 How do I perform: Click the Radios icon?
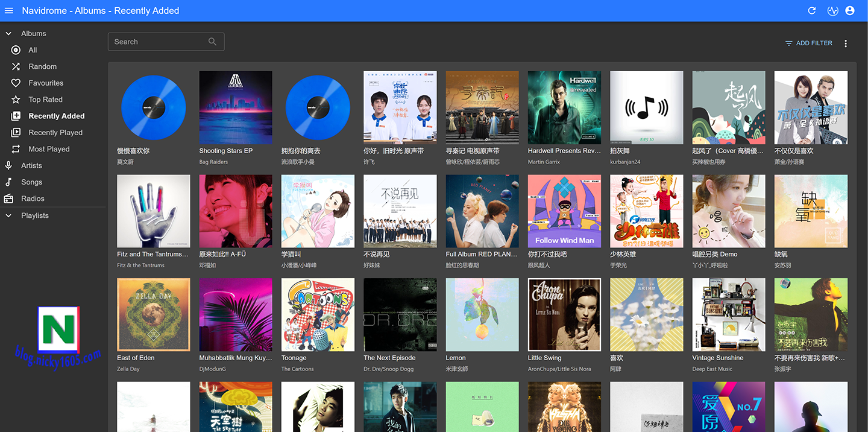pos(8,199)
